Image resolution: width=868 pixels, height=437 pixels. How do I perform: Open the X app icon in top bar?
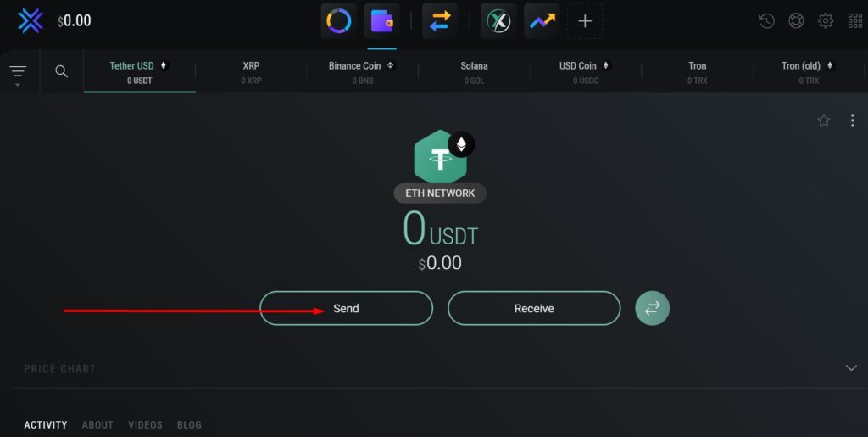[x=498, y=21]
